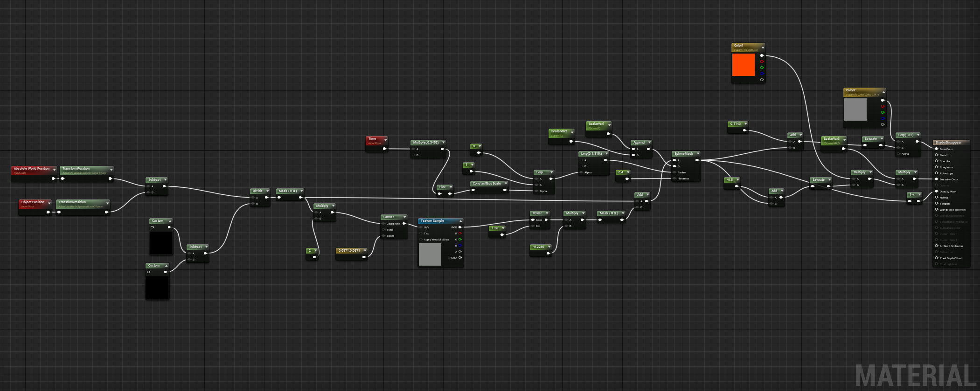Click Color2 node's red channel output pin
This screenshot has width=980, height=391.
coord(883,106)
